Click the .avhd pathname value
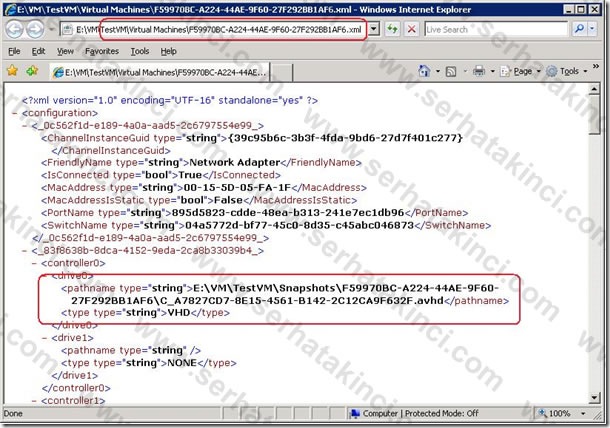The image size is (610, 428). [285, 295]
